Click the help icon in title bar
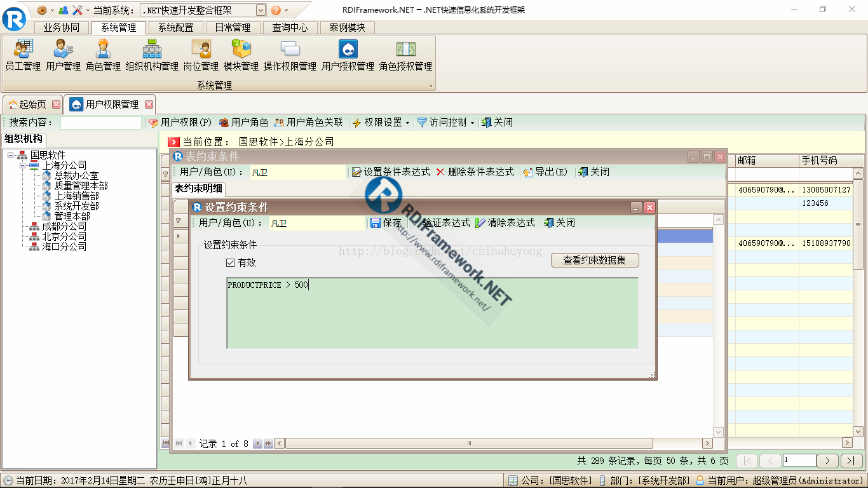868x488 pixels. pos(276,10)
